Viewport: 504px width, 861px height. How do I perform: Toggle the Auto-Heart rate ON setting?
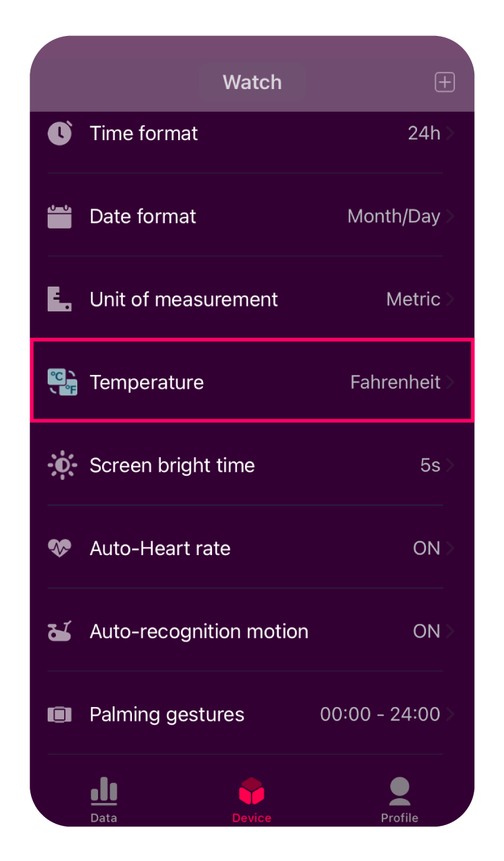click(x=427, y=548)
